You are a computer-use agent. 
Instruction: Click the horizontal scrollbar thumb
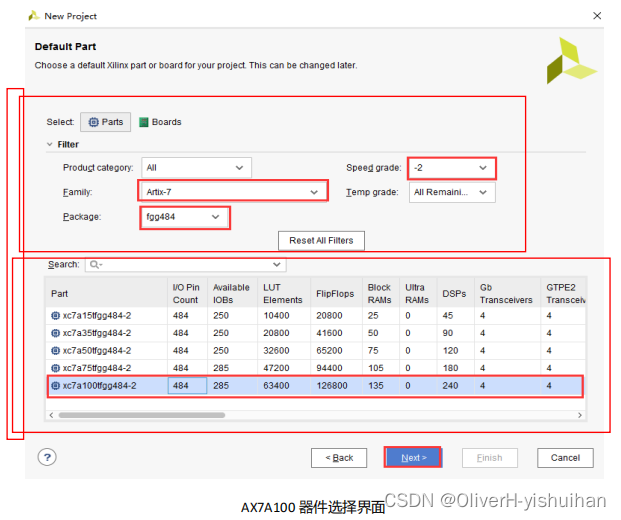coord(142,415)
